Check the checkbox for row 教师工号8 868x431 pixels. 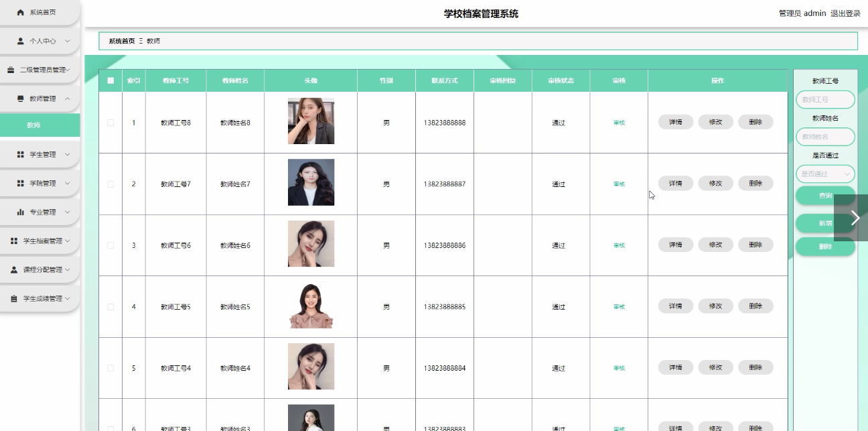coord(111,123)
